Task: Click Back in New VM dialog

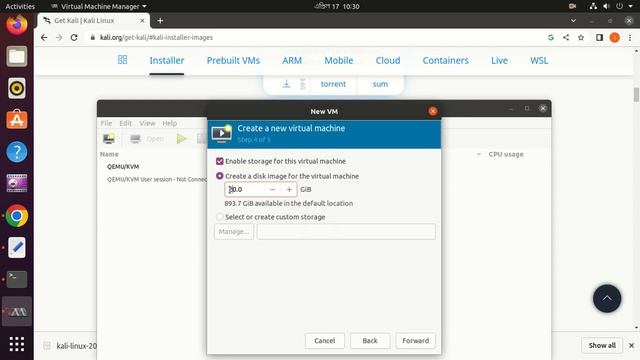Action: coord(370,340)
